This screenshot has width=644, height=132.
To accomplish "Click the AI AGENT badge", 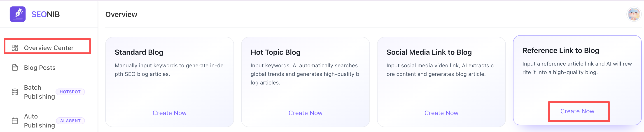I will (x=70, y=121).
